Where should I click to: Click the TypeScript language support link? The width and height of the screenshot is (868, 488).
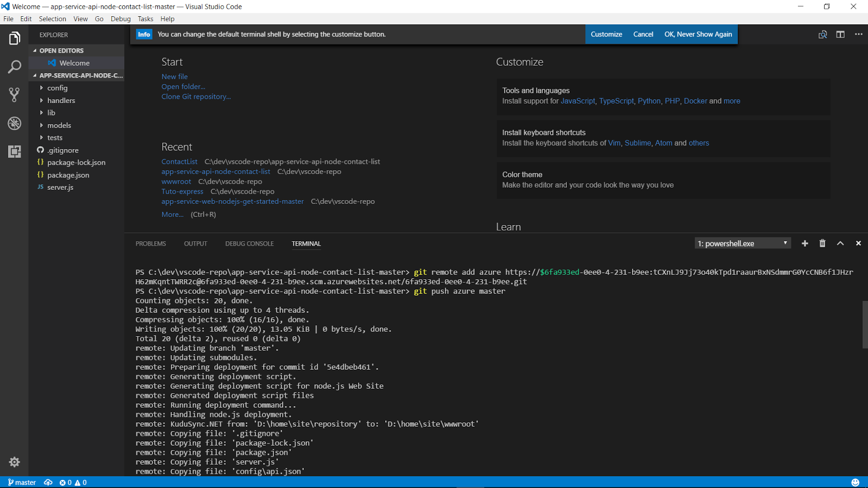click(x=616, y=101)
